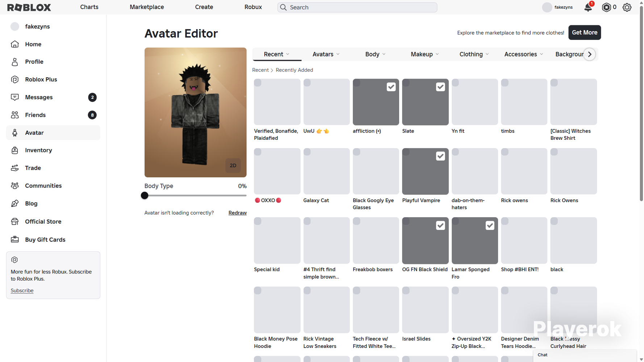Click the Messages unread count badge
Image resolution: width=644 pixels, height=362 pixels.
tap(92, 97)
